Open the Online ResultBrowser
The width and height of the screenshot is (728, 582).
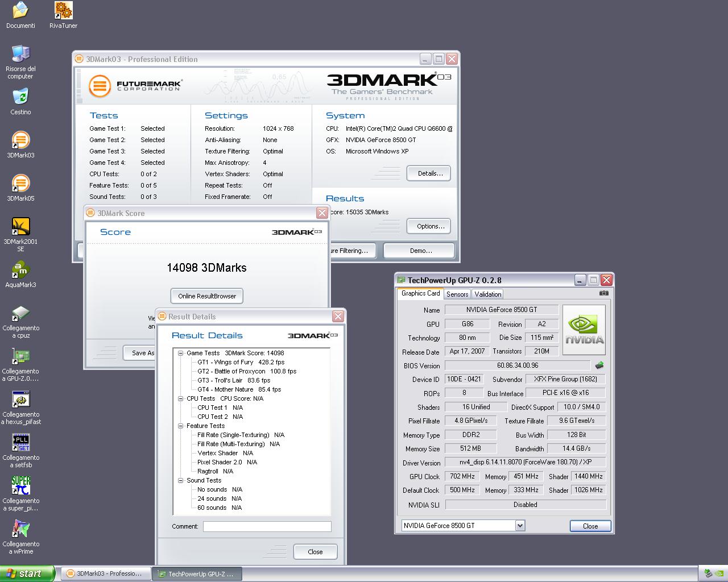(x=207, y=296)
